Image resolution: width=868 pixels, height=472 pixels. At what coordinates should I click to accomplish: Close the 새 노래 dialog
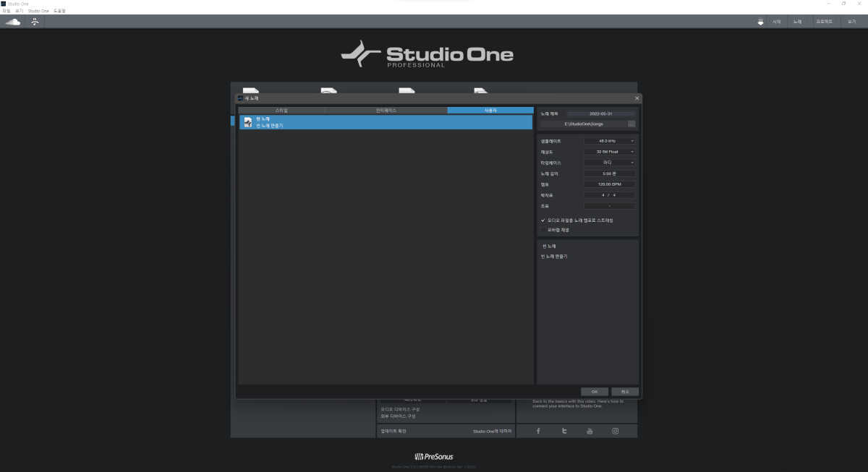[x=637, y=98]
